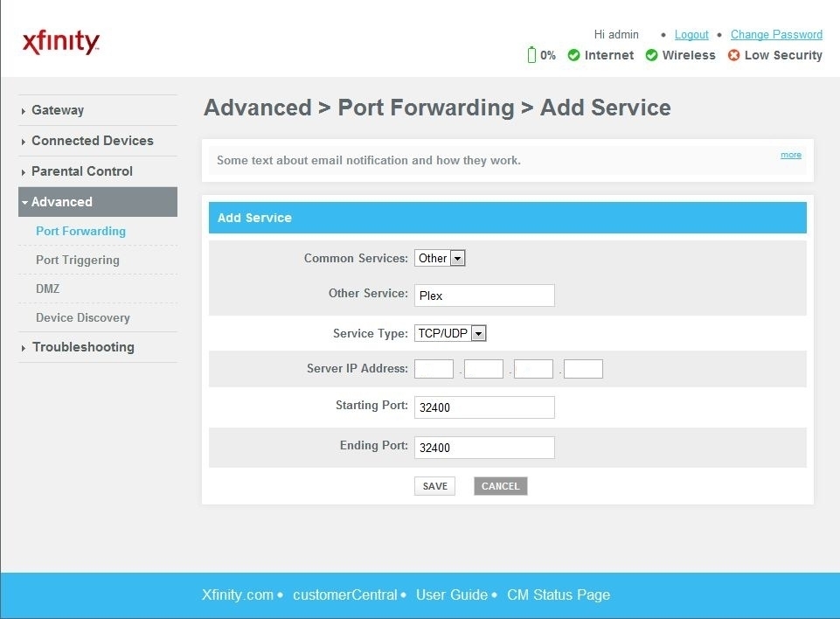The height and width of the screenshot is (619, 840).
Task: Click the green Wireless status icon
Action: pyautogui.click(x=652, y=54)
